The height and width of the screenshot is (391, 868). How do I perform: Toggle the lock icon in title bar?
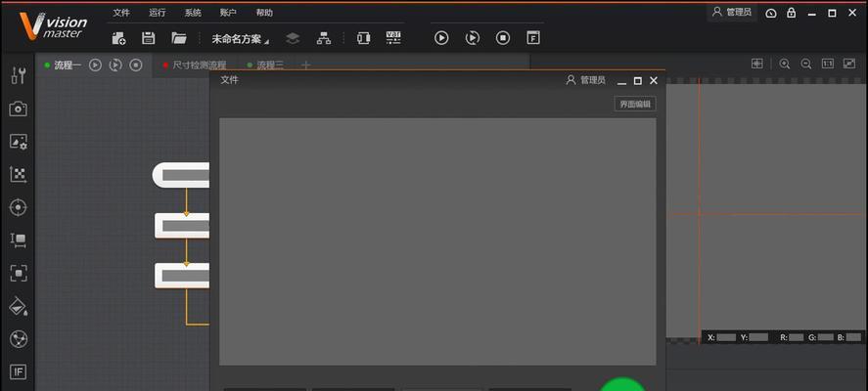(x=792, y=13)
